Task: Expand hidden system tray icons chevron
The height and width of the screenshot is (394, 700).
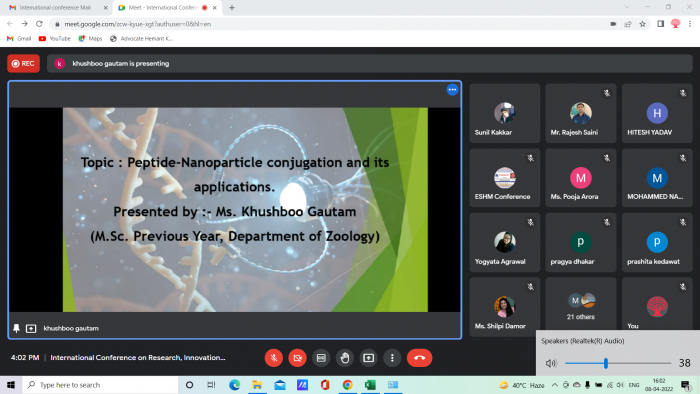Action: pyautogui.click(x=554, y=385)
